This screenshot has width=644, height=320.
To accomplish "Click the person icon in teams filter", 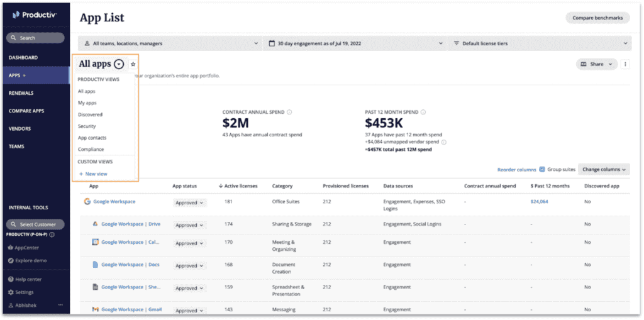I will [87, 43].
